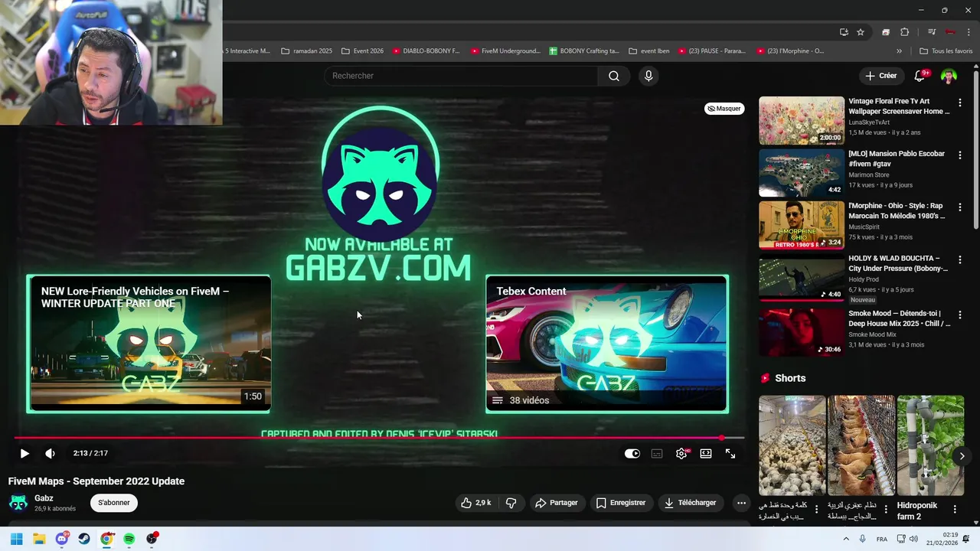Open DIABLO-BOBONY bookmark
The image size is (980, 551).
pos(426,51)
